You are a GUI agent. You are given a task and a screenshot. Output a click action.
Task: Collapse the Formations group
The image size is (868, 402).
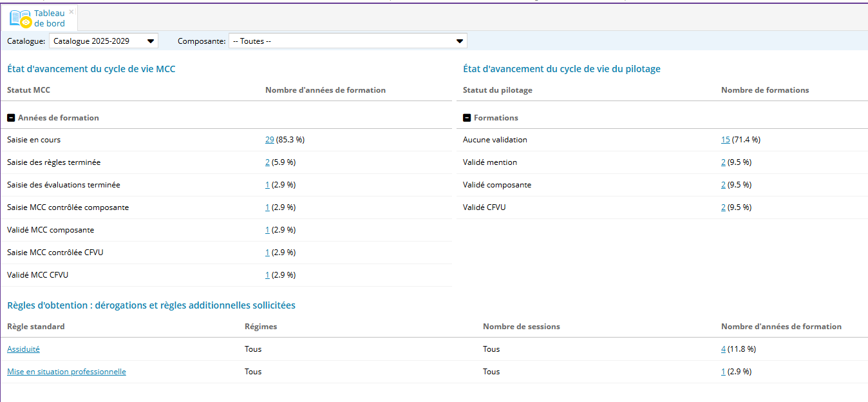click(467, 118)
